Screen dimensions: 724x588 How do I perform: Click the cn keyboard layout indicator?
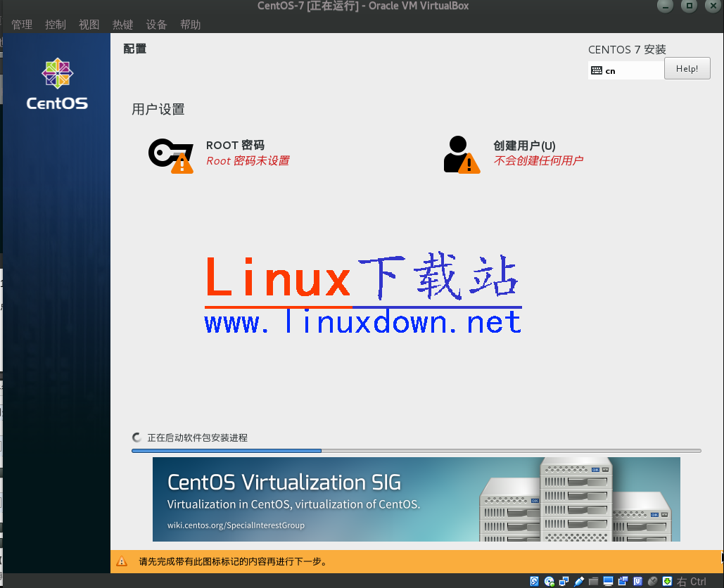click(x=625, y=70)
